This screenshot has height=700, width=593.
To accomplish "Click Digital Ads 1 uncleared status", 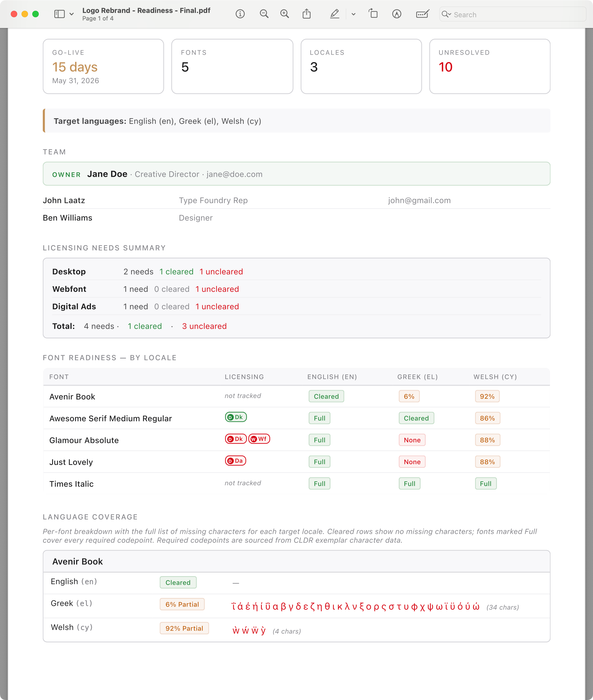I will [217, 306].
